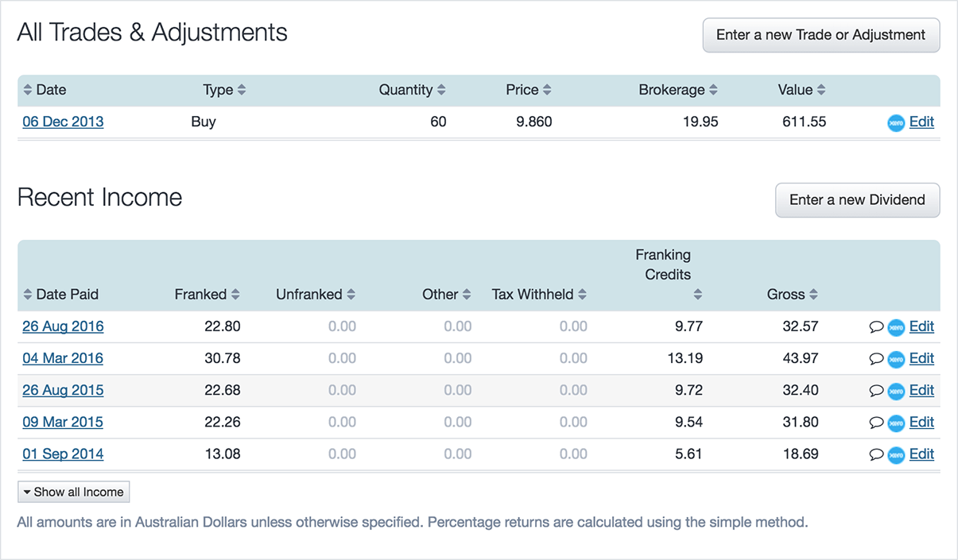Click the Xero icon on 26 Aug 2015 row
The image size is (958, 560).
point(896,391)
